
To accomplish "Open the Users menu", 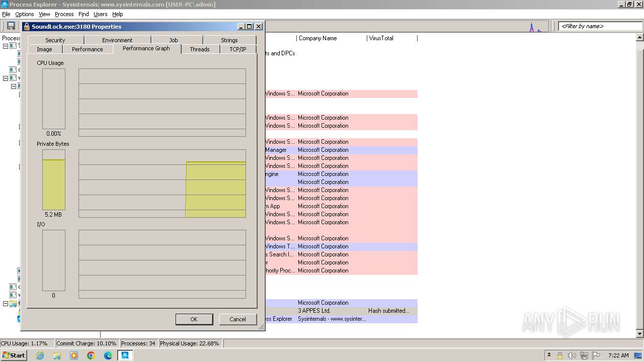I will (x=101, y=14).
